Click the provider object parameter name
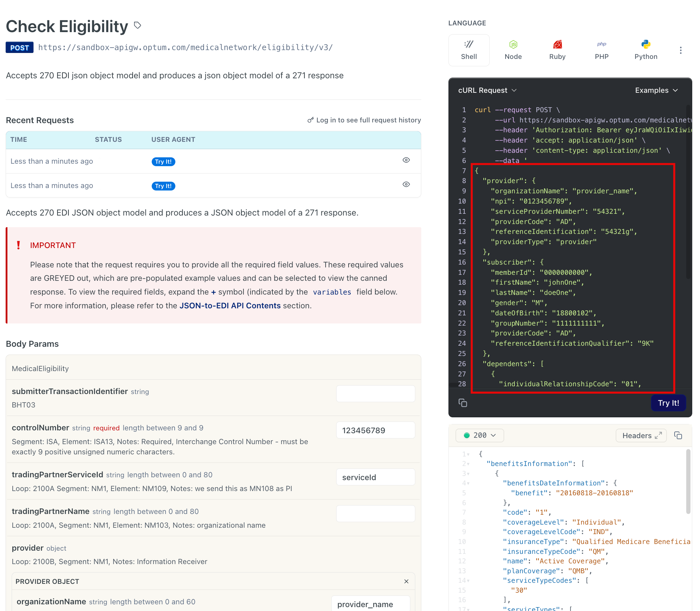 click(28, 548)
